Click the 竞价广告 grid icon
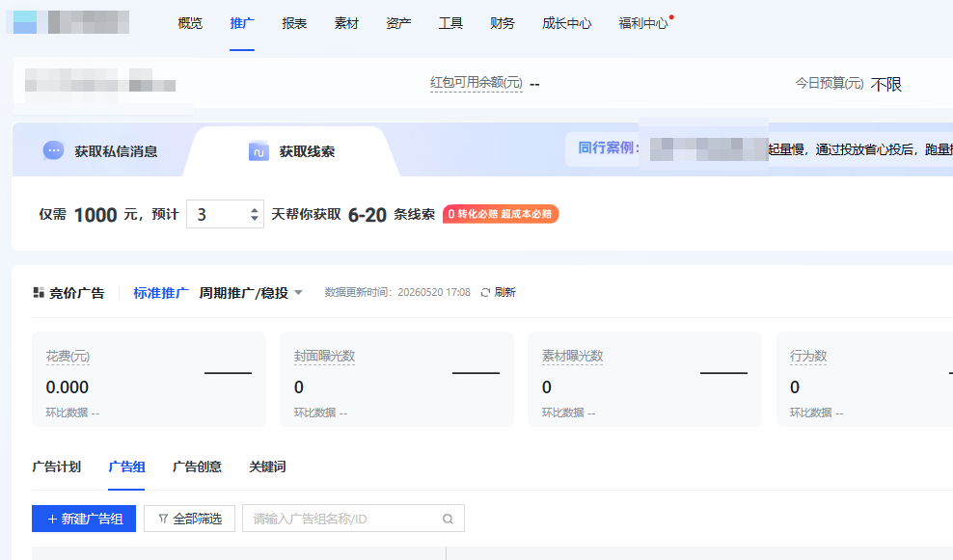This screenshot has width=953, height=560. [x=39, y=293]
